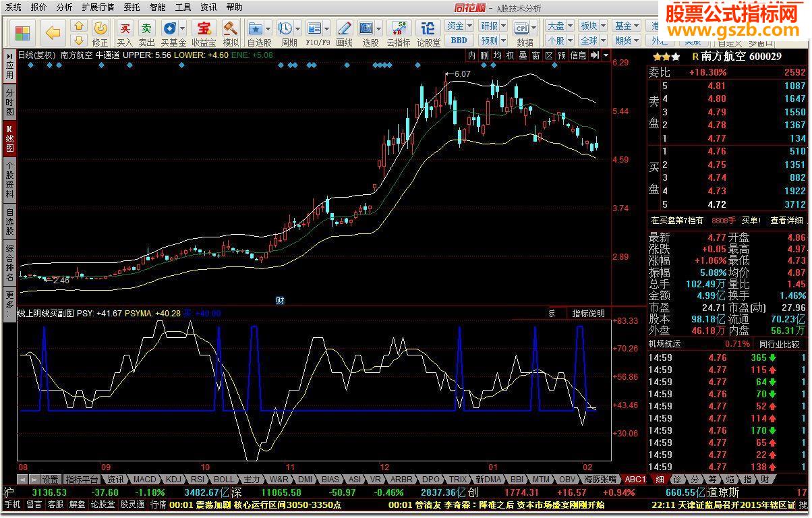This screenshot has height=518, width=812.
Task: Open the 资金 dropdown
Action: [459, 26]
